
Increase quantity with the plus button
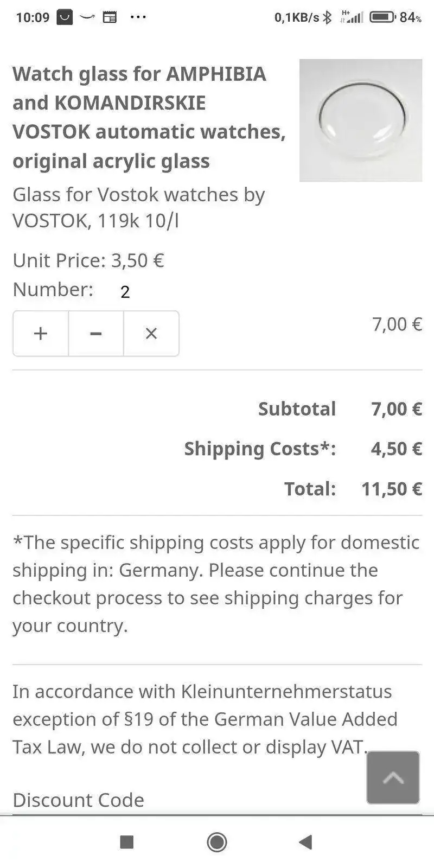click(x=41, y=333)
